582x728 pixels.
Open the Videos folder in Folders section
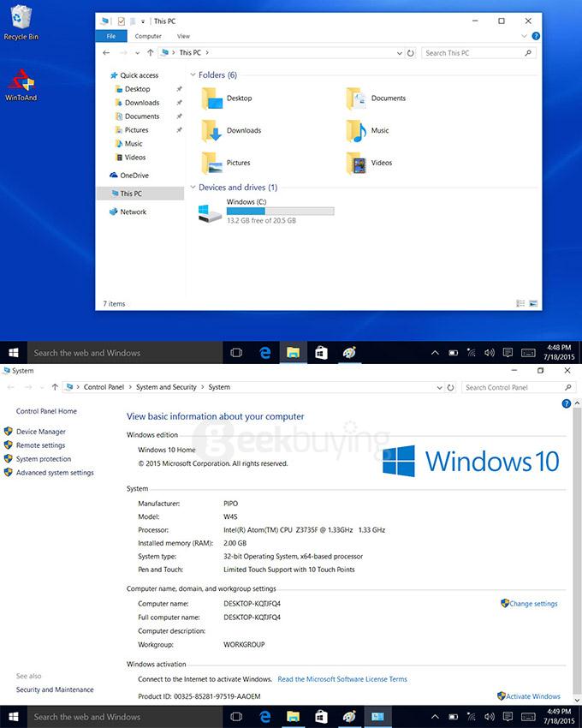pyautogui.click(x=370, y=163)
